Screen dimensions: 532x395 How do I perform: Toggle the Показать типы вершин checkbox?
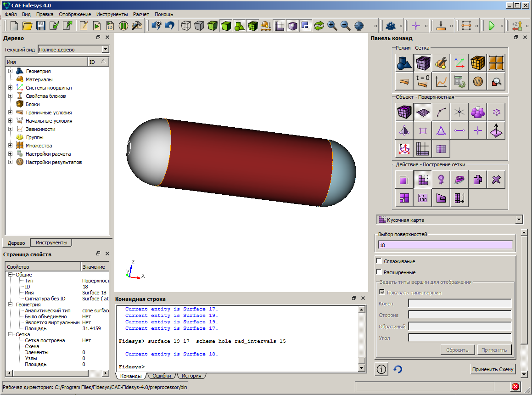(382, 292)
